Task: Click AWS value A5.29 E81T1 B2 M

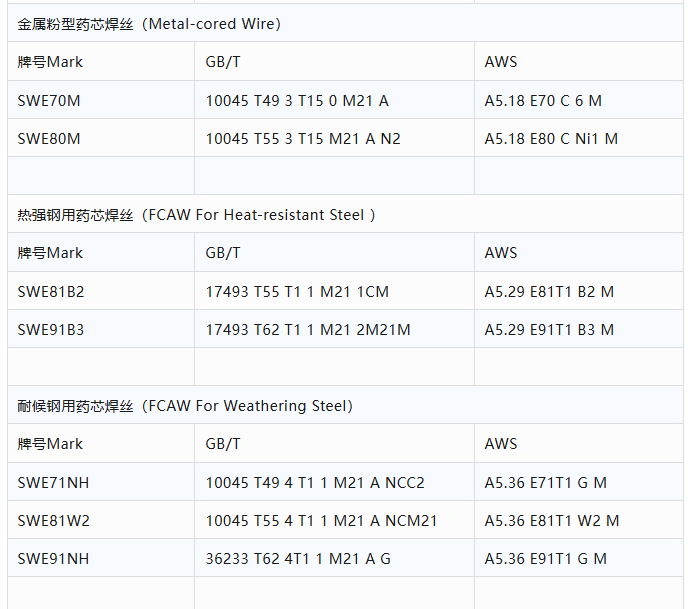Action: [x=549, y=292]
